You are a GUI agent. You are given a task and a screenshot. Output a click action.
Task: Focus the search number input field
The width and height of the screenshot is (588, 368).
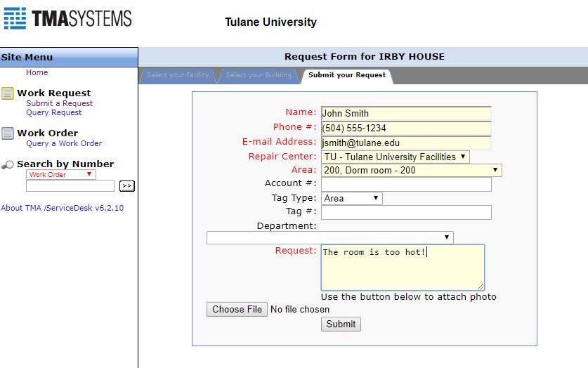pos(70,186)
